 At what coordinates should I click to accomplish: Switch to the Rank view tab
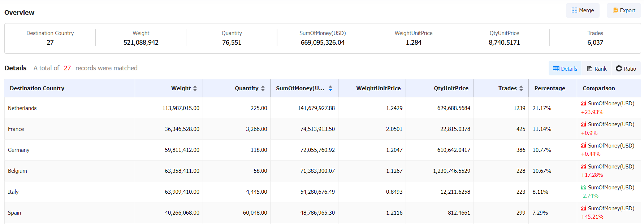(x=596, y=69)
